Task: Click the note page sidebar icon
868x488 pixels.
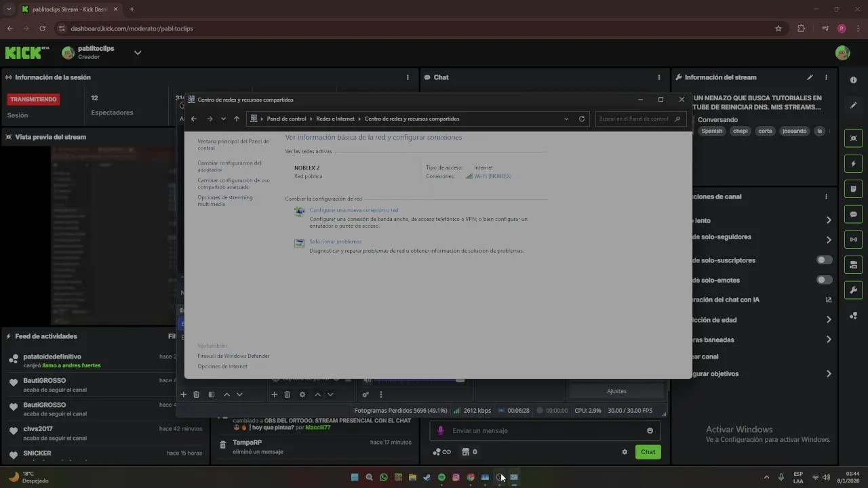Action: click(853, 188)
